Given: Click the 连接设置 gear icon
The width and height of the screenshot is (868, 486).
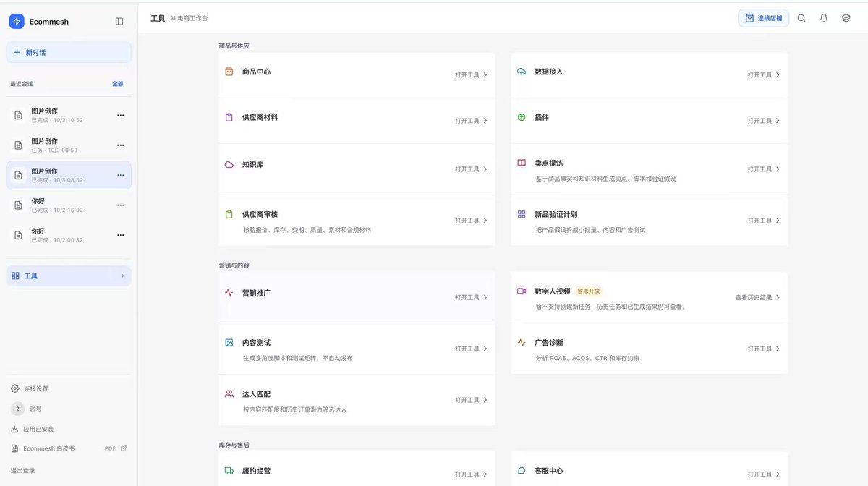Looking at the screenshot, I should coord(15,388).
